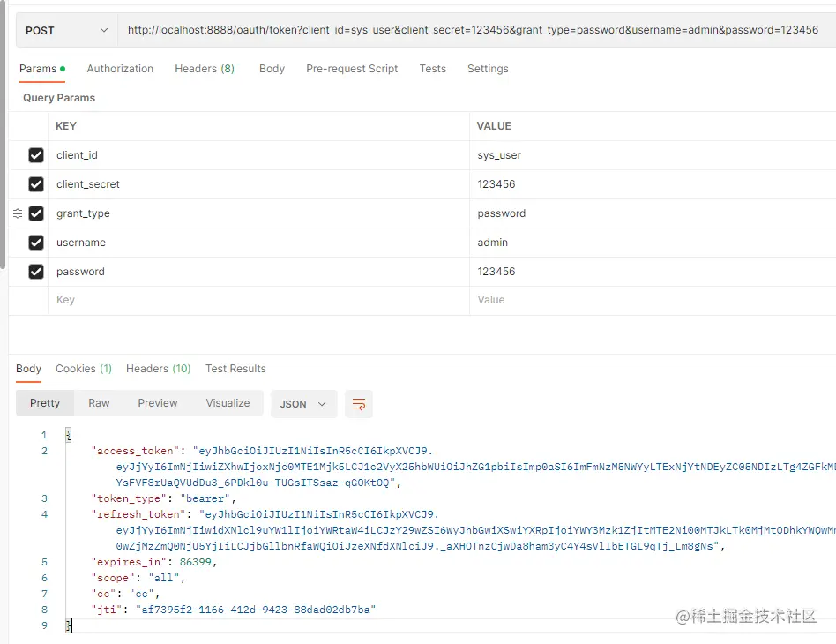Click the admin value cell
Image resolution: width=836 pixels, height=644 pixels.
click(x=653, y=243)
